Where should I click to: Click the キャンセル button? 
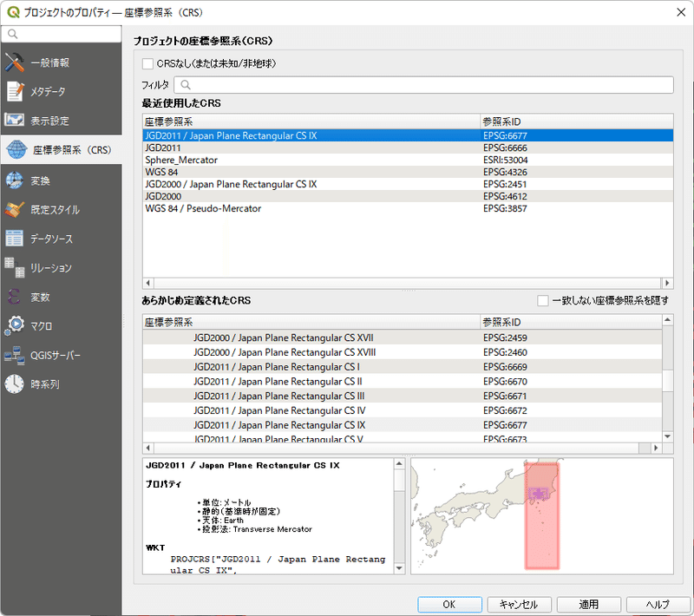click(x=519, y=604)
